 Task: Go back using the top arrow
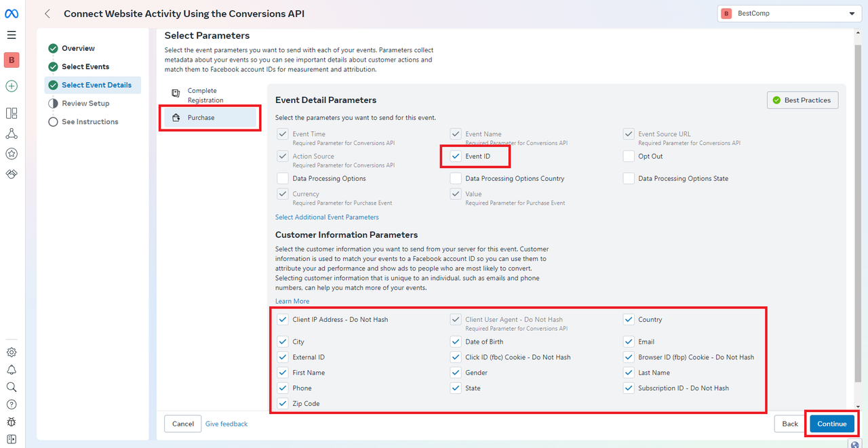click(x=47, y=14)
